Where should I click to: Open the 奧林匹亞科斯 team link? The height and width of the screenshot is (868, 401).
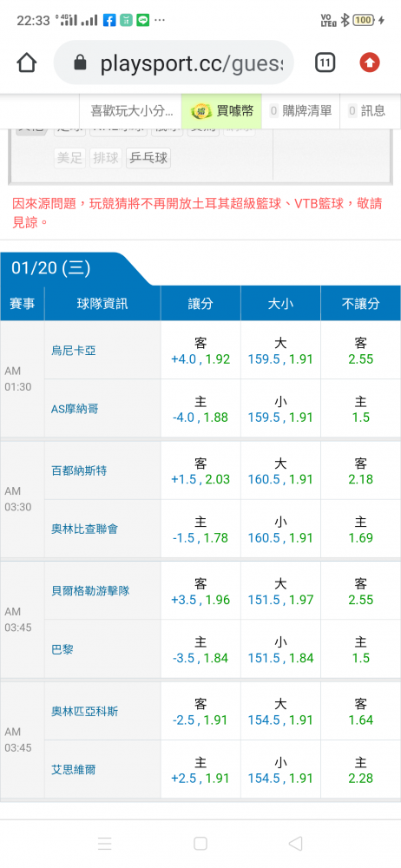click(85, 712)
